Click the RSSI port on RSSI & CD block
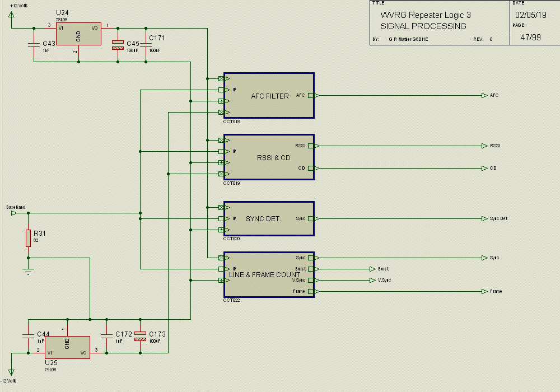Screen dimensions: 560x392 [x=313, y=146]
